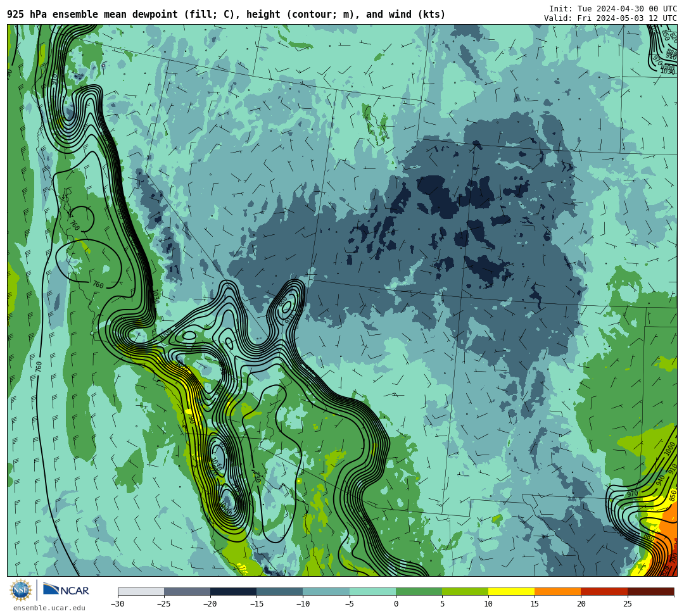The height and width of the screenshot is (616, 684).
Task: Click the 0 to 5 green color swatch
Action: coord(419,591)
